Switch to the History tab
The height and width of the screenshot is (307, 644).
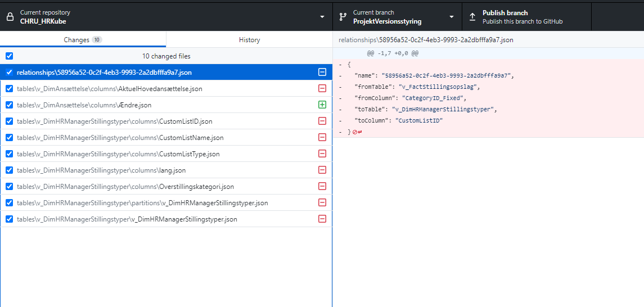(x=249, y=40)
